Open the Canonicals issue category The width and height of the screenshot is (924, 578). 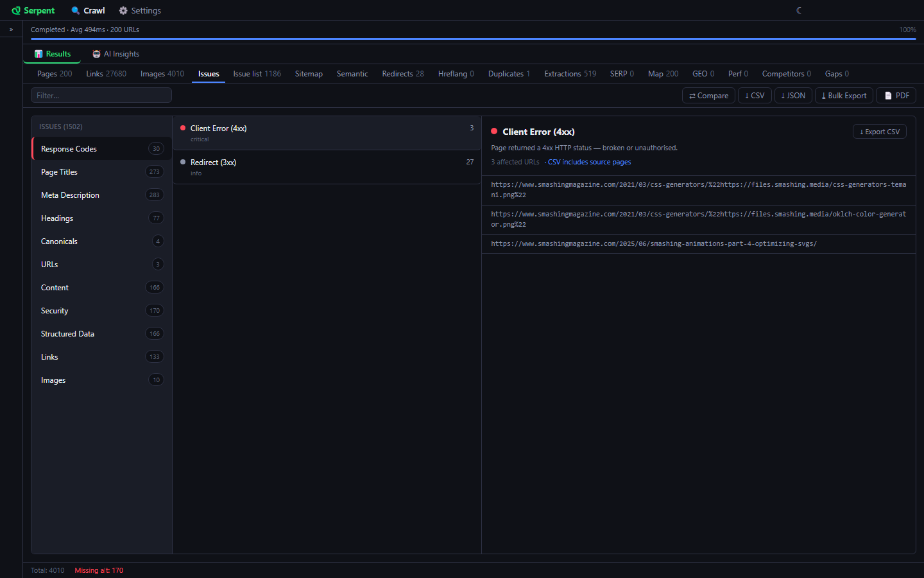tap(101, 241)
